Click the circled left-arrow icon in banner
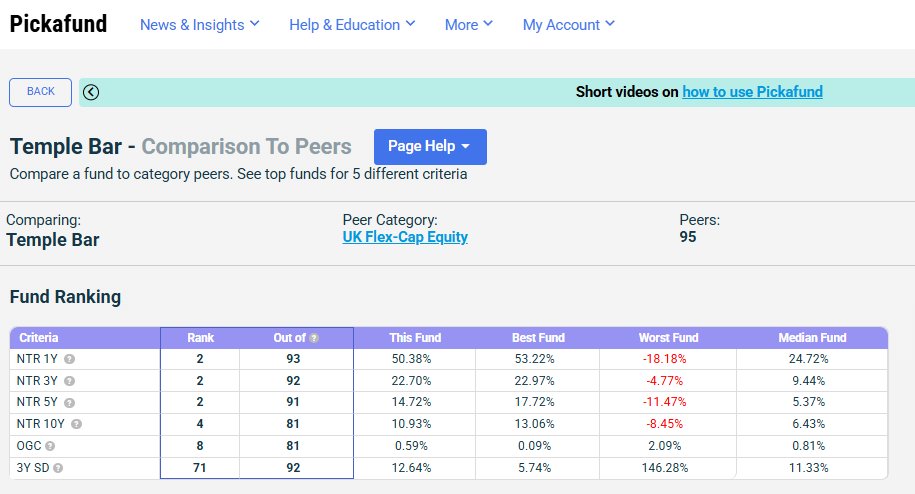The height and width of the screenshot is (494, 915). 91,92
